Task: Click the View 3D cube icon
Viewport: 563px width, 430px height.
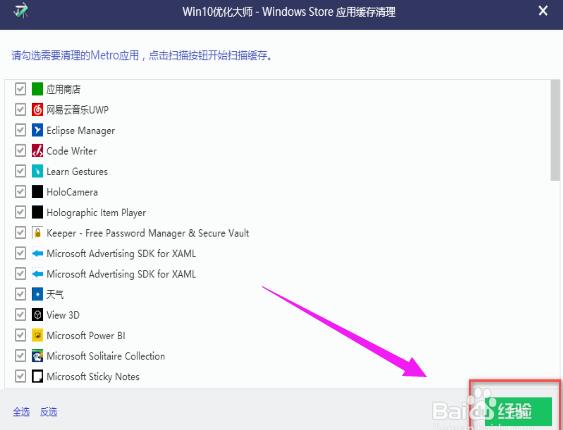Action: coord(37,315)
